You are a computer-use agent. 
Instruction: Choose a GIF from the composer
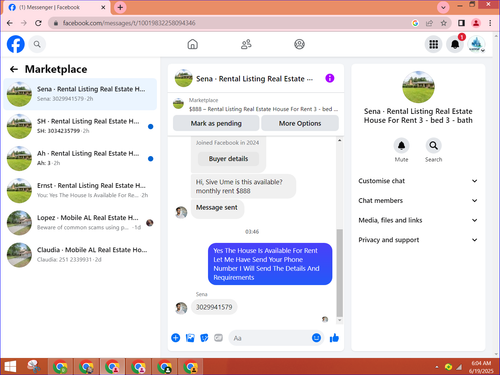[x=218, y=338]
